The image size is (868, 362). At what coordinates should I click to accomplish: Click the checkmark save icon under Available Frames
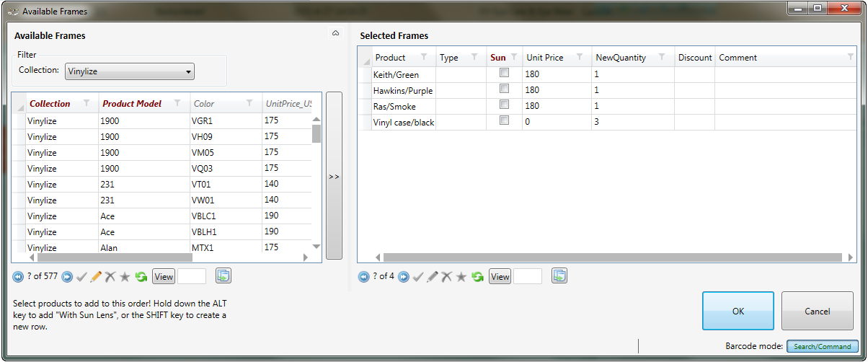point(81,276)
